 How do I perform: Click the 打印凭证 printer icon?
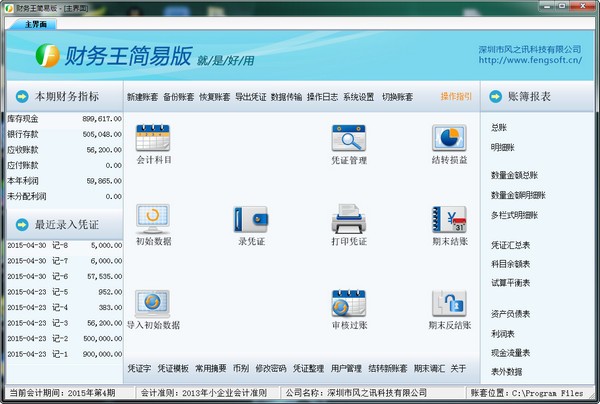(x=349, y=220)
